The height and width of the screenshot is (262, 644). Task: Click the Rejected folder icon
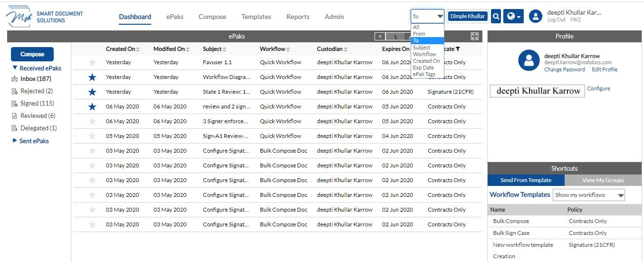click(15, 91)
